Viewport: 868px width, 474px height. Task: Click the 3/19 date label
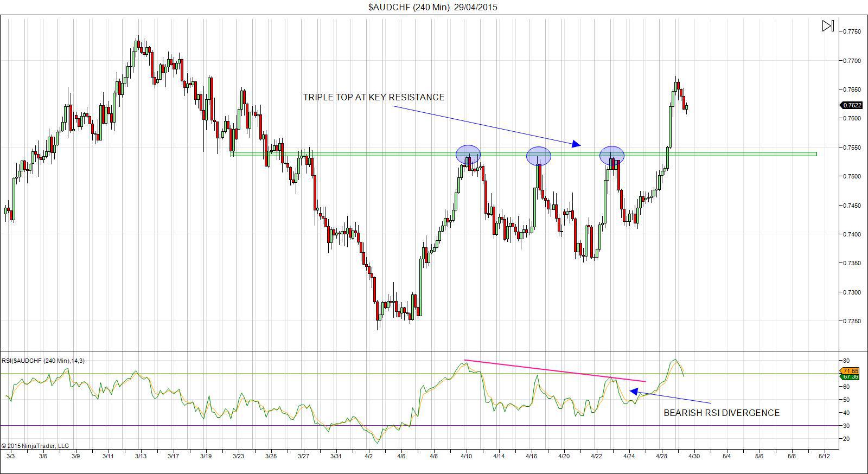[206, 456]
